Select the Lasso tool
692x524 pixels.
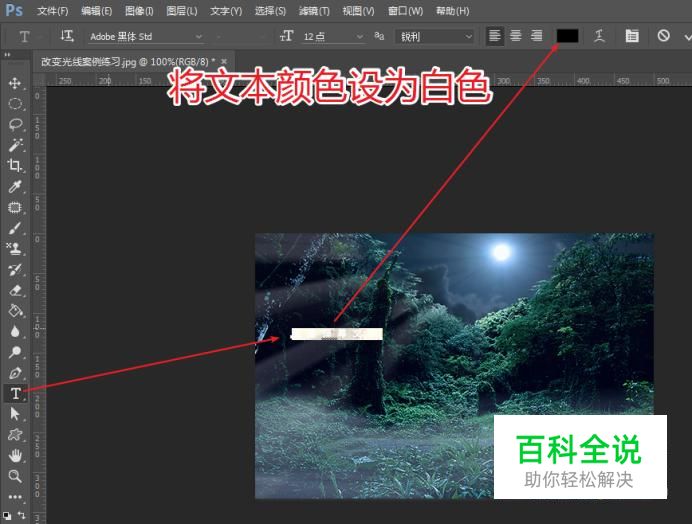pyautogui.click(x=15, y=124)
